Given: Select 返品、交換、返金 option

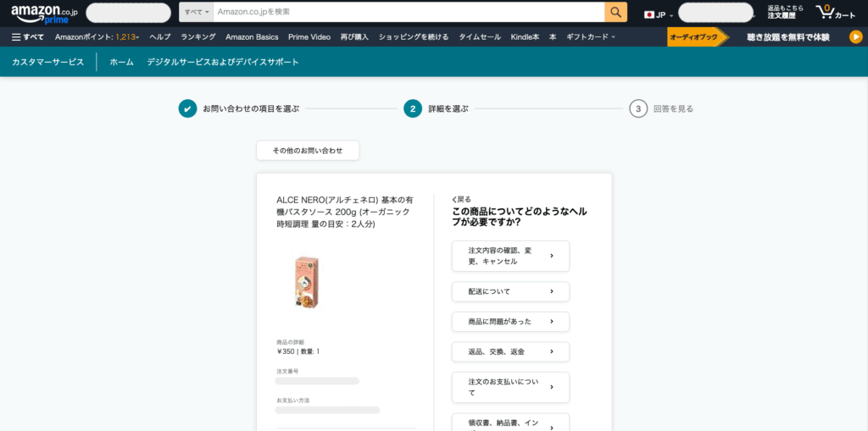Looking at the screenshot, I should [x=510, y=351].
